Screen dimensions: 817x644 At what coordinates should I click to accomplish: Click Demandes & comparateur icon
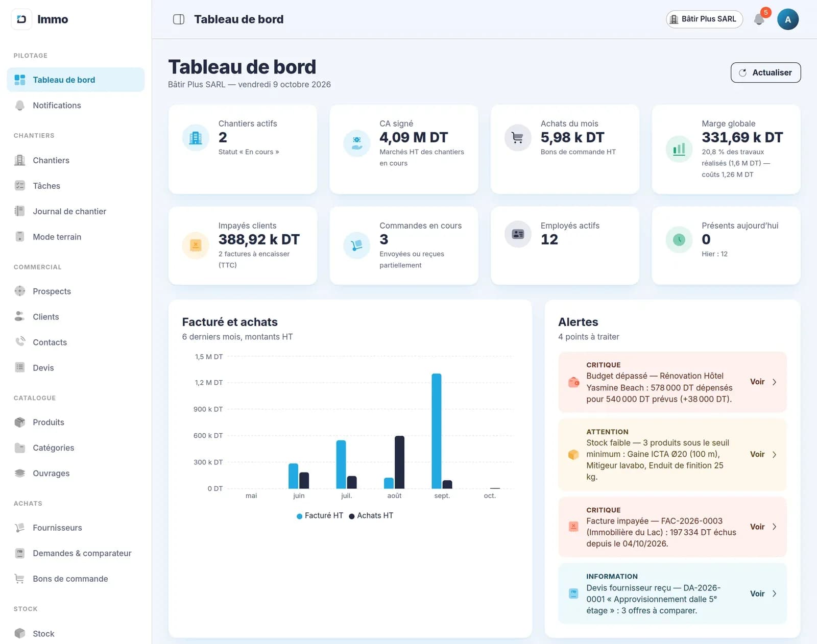(20, 553)
